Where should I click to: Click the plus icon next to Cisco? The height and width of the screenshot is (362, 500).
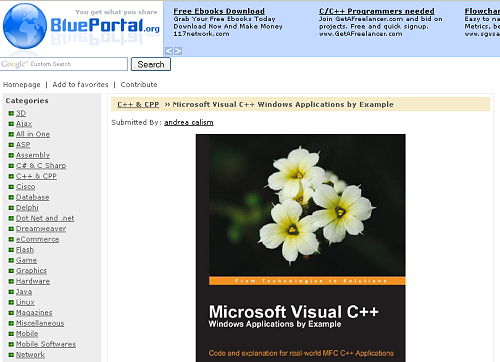(11, 187)
